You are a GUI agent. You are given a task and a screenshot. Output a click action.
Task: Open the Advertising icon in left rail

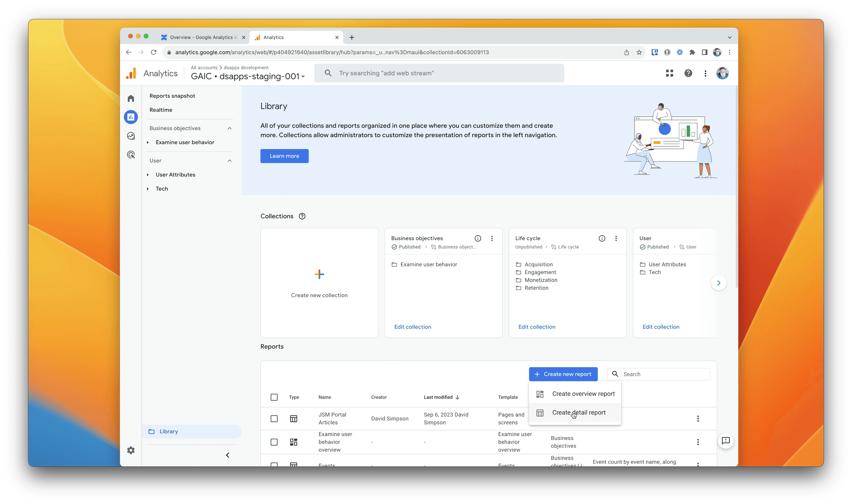(131, 155)
